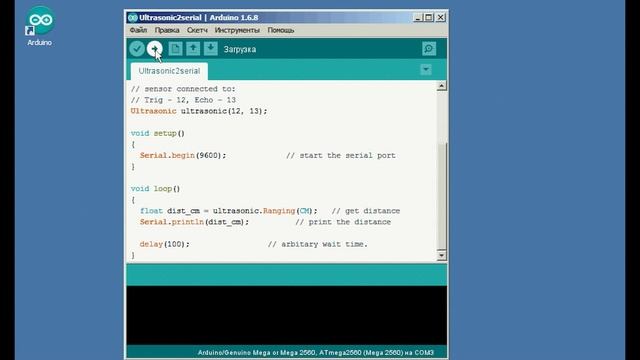Viewport: 640px width, 360px height.
Task: Click the black console output area
Action: (x=287, y=315)
